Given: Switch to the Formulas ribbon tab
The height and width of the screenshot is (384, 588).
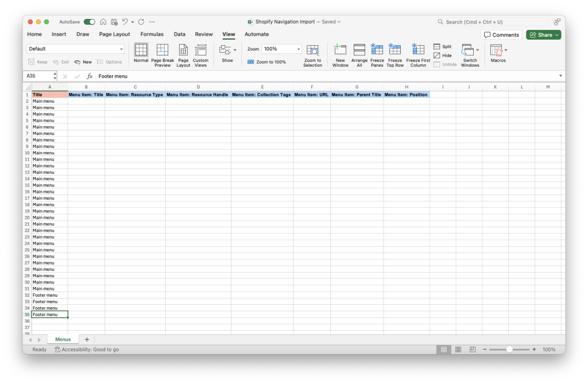Looking at the screenshot, I should [x=152, y=34].
